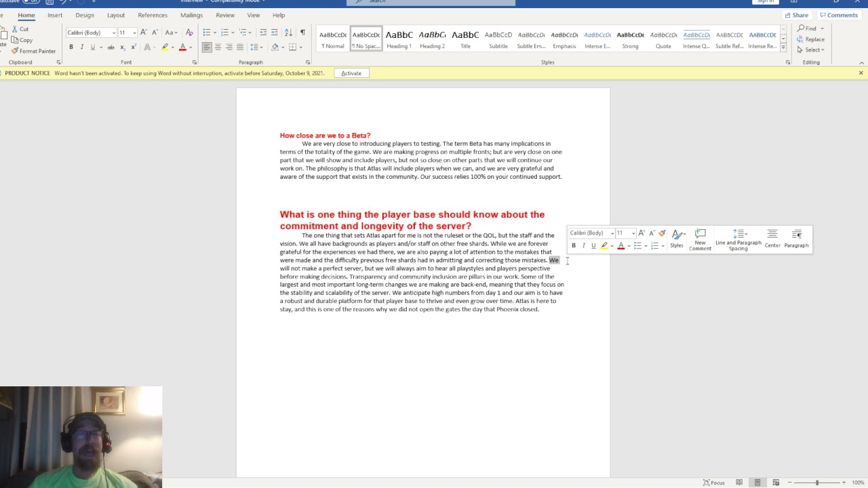Switch to the Layout tab
The width and height of the screenshot is (868, 488).
point(116,15)
